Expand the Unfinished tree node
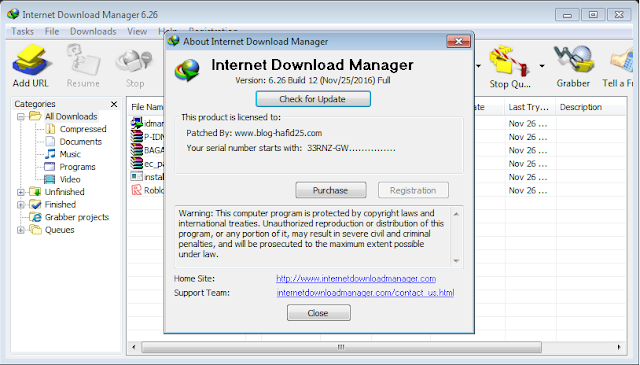The image size is (640, 365). tap(20, 192)
